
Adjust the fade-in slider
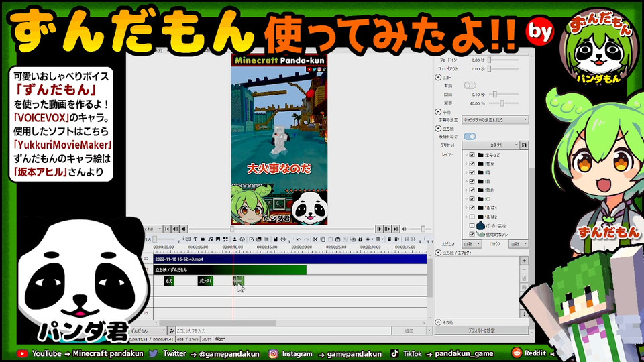[x=504, y=60]
